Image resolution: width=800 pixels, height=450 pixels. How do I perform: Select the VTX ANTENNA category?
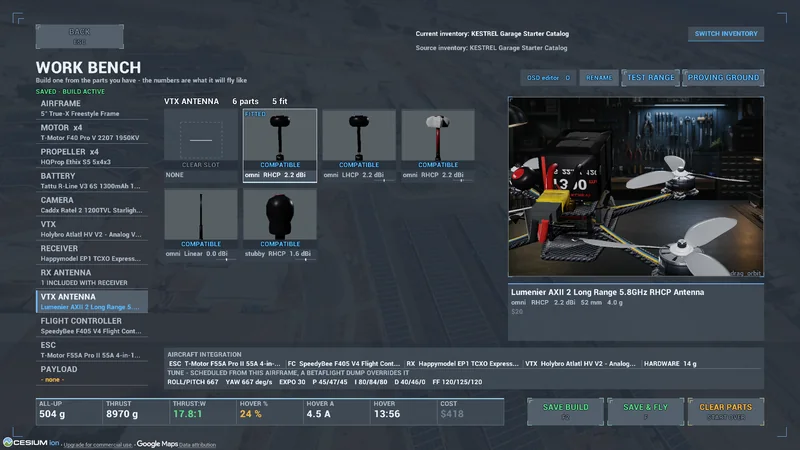92,302
